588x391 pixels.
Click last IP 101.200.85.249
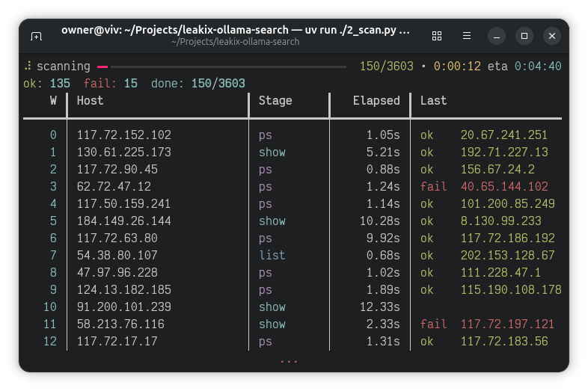click(x=507, y=203)
